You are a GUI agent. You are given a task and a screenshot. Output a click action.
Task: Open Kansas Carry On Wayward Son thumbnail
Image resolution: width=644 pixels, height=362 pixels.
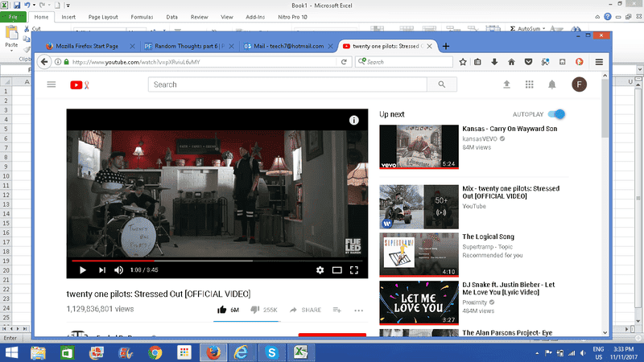coord(419,147)
